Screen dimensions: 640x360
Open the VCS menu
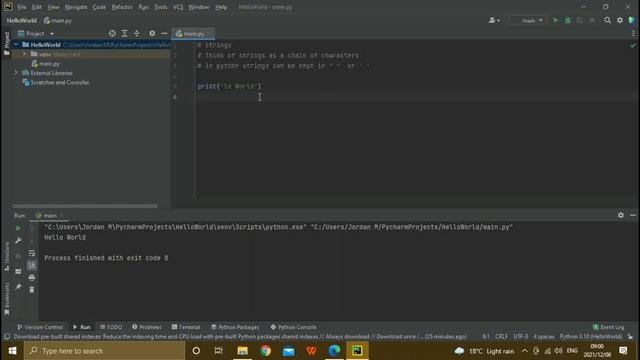(x=178, y=7)
